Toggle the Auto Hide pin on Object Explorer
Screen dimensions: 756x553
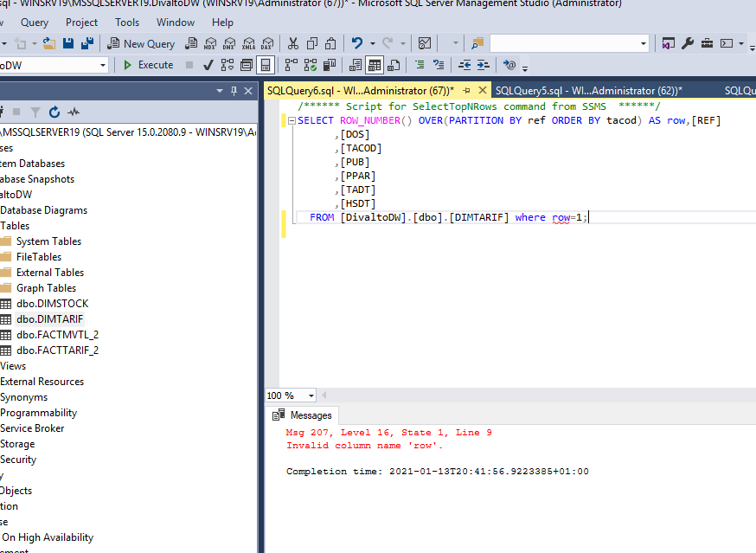[234, 91]
